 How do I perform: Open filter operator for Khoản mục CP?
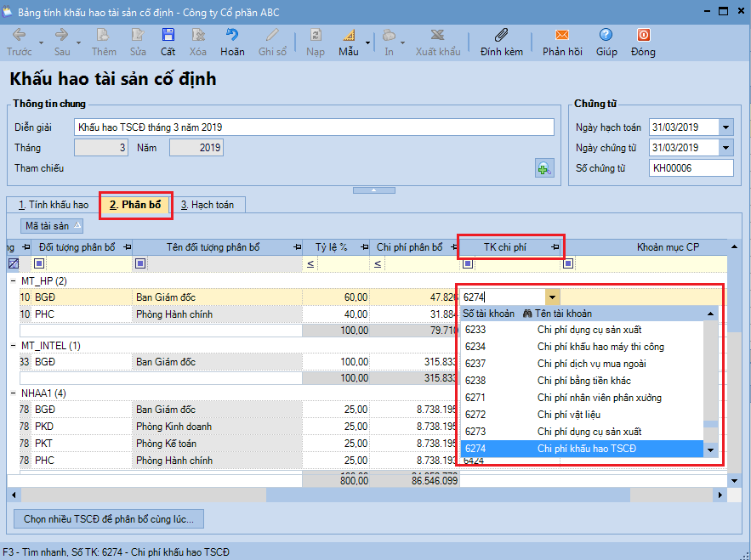click(x=568, y=263)
